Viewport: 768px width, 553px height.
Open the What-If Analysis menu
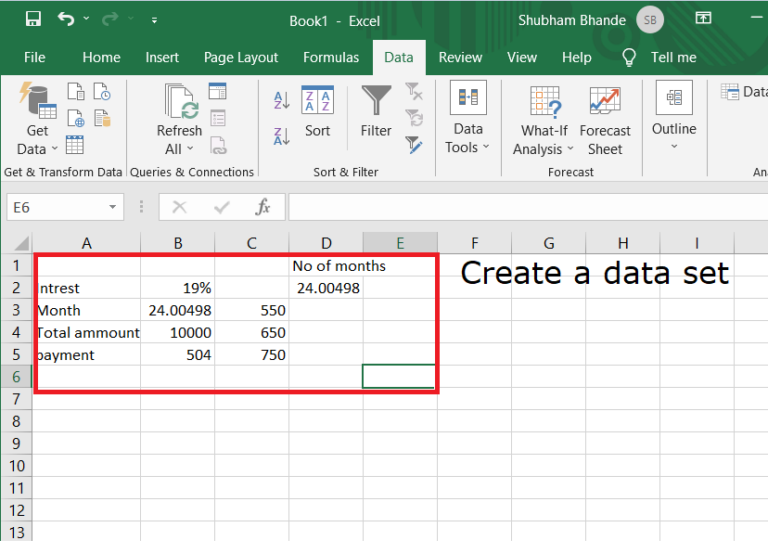[543, 121]
